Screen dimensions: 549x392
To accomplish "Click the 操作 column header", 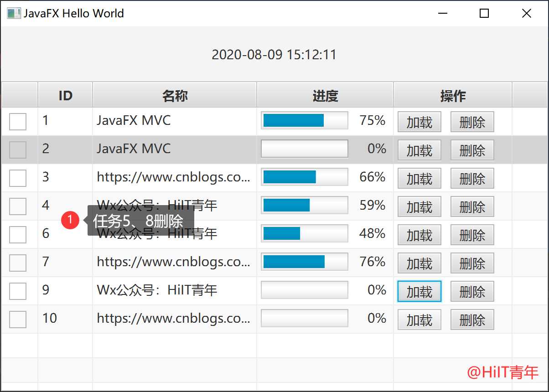I will click(453, 95).
